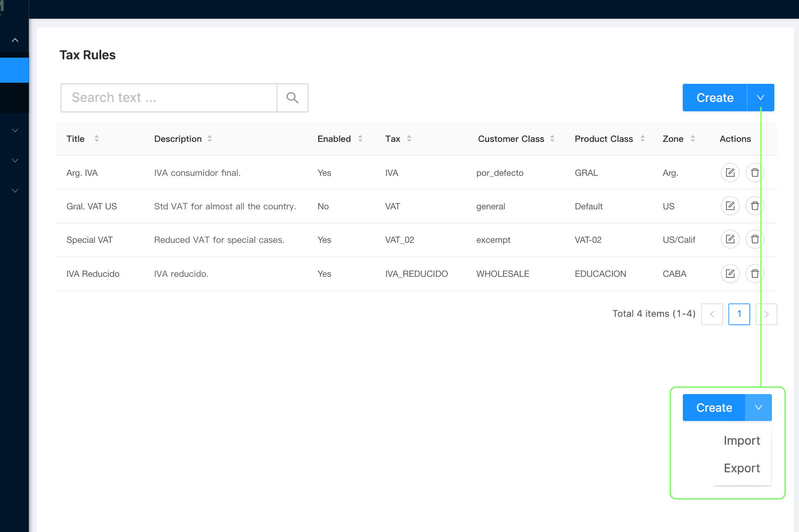Choose Export from the dropdown menu
This screenshot has width=799, height=532.
pyautogui.click(x=741, y=468)
